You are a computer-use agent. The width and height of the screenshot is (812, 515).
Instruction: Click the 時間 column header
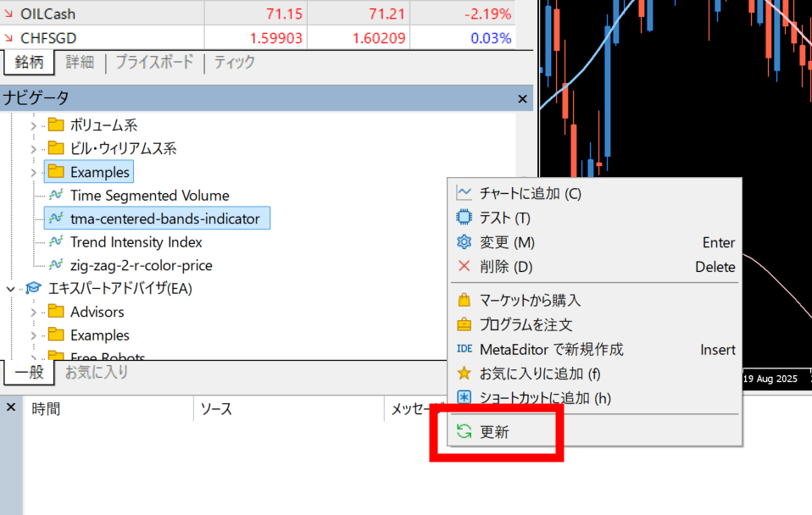pyautogui.click(x=108, y=409)
